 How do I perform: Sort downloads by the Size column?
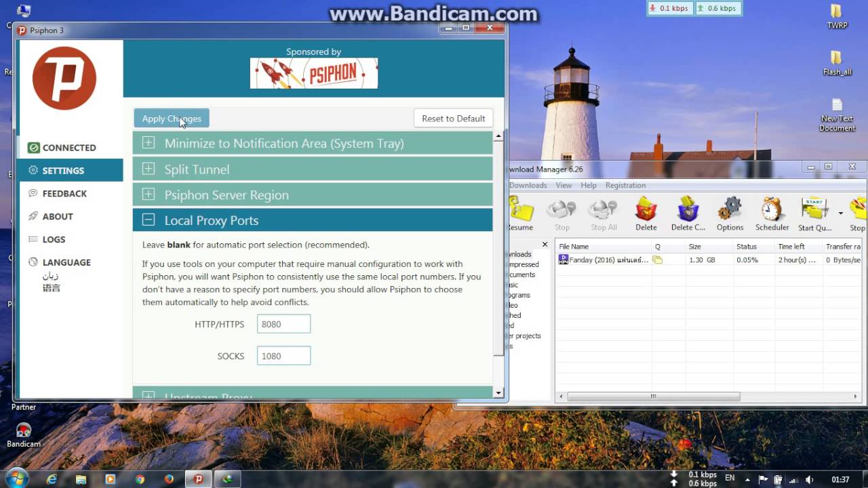[709, 247]
